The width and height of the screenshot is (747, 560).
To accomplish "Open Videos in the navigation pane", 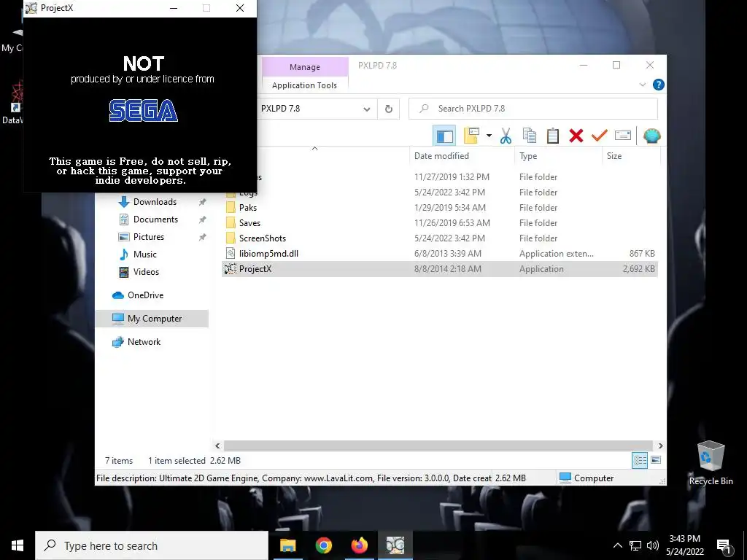I will (x=146, y=272).
